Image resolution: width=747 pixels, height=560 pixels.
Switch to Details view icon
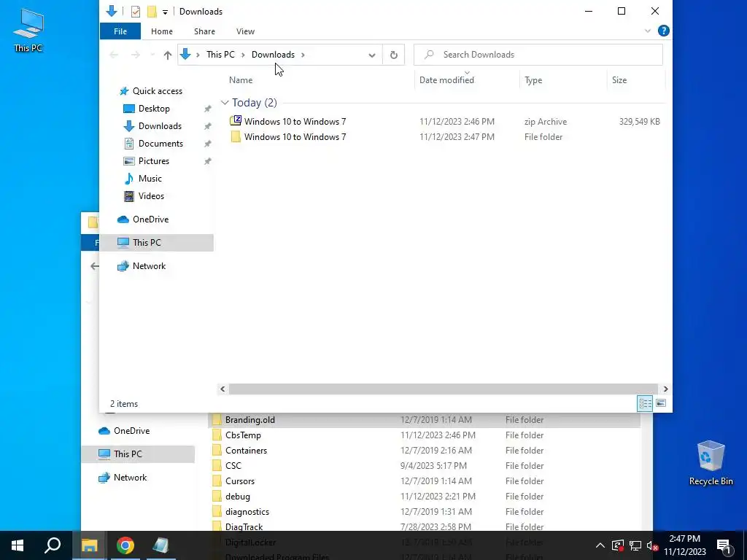click(x=645, y=403)
